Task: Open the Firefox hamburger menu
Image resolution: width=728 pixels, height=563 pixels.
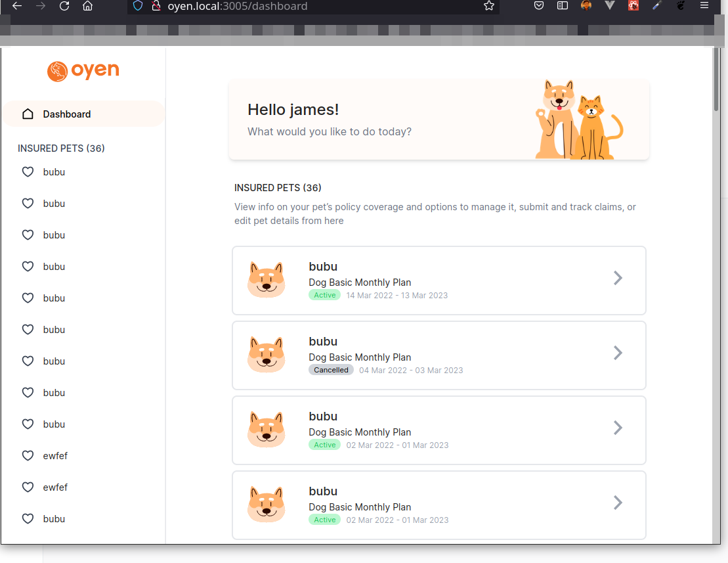Action: pyautogui.click(x=704, y=6)
